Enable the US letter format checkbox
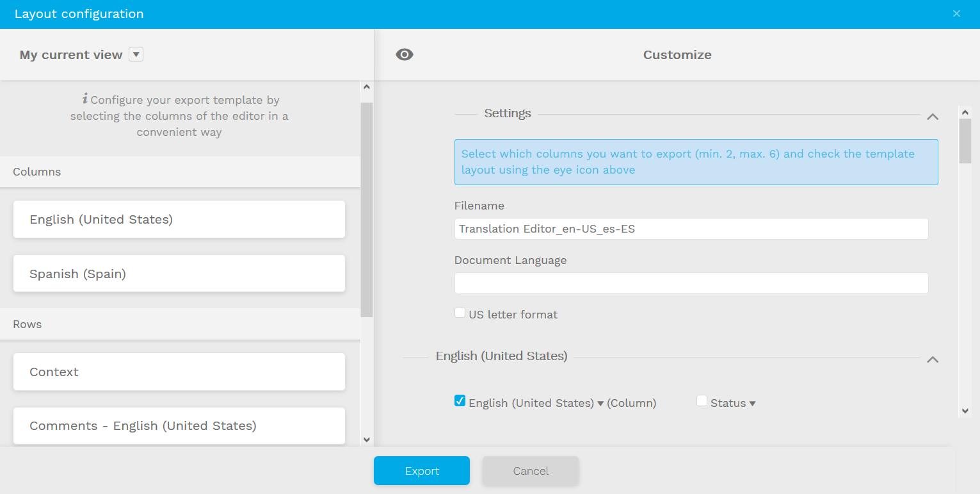The image size is (980, 494). [x=460, y=313]
